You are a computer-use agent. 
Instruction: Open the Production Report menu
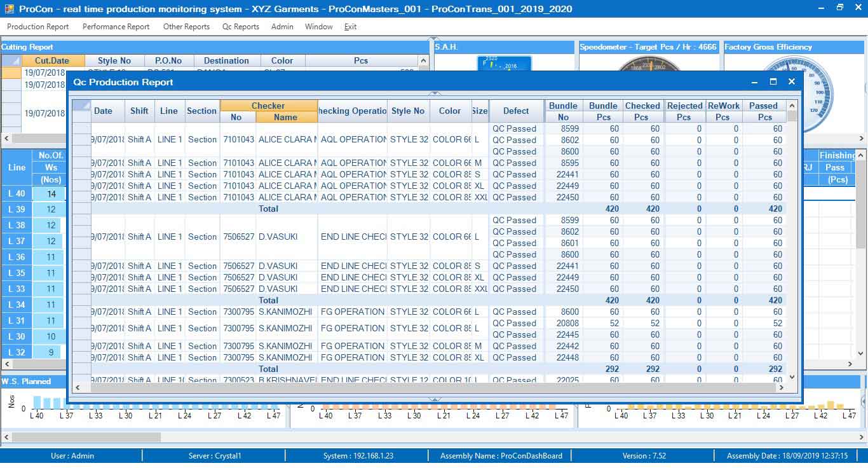click(x=37, y=27)
